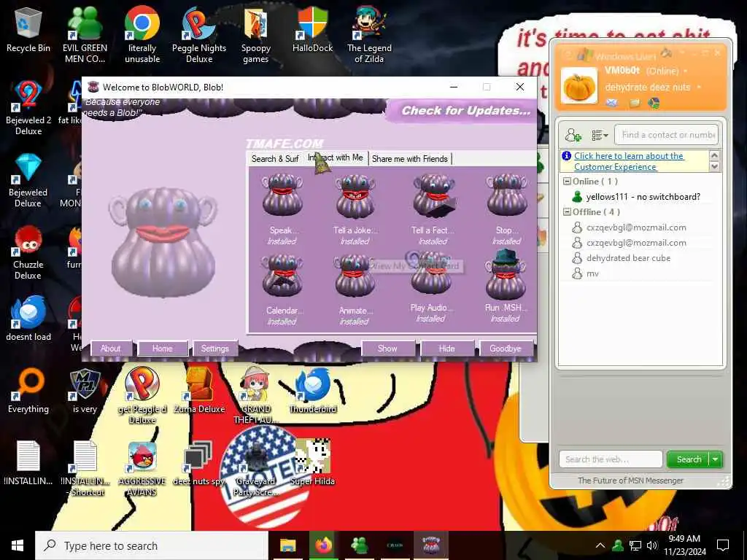The height and width of the screenshot is (560, 747).
Task: Click the Goodbye button
Action: (x=506, y=349)
